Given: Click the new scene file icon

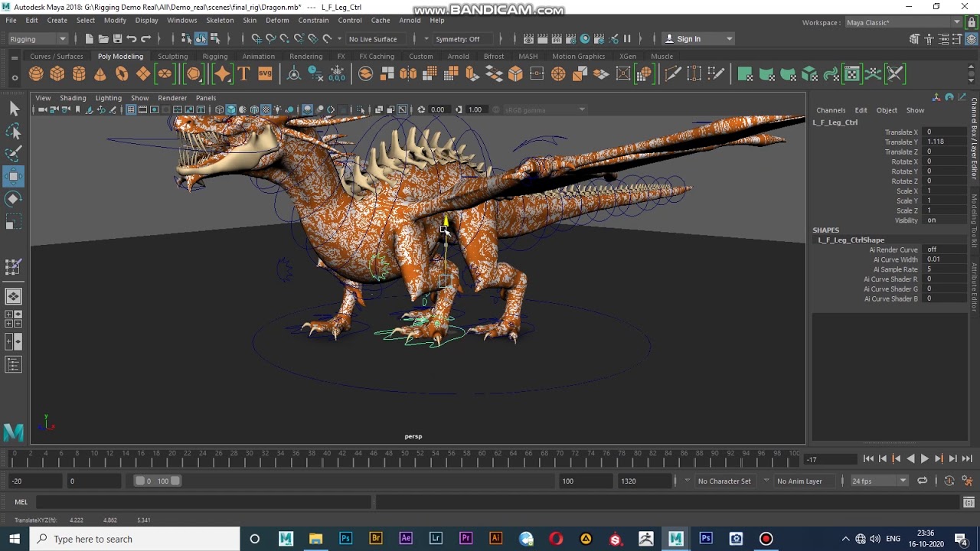Looking at the screenshot, I should 89,39.
